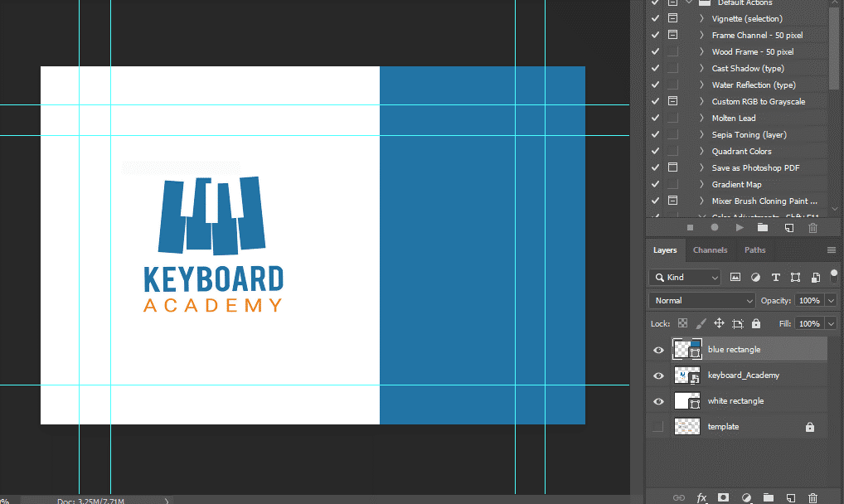Expand the Molten Lead action
The image size is (844, 504).
pyautogui.click(x=701, y=118)
